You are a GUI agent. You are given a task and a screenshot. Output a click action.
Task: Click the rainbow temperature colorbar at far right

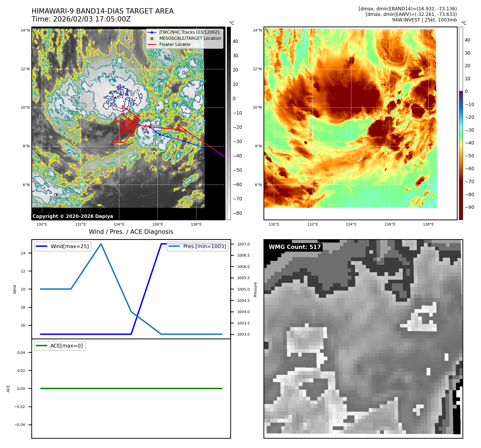[461, 123]
